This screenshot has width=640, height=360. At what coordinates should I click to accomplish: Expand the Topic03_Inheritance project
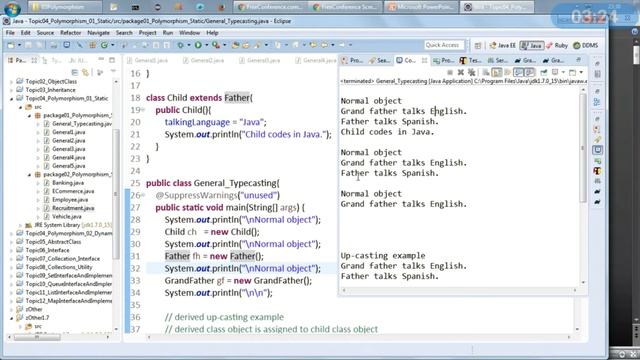click(11, 90)
